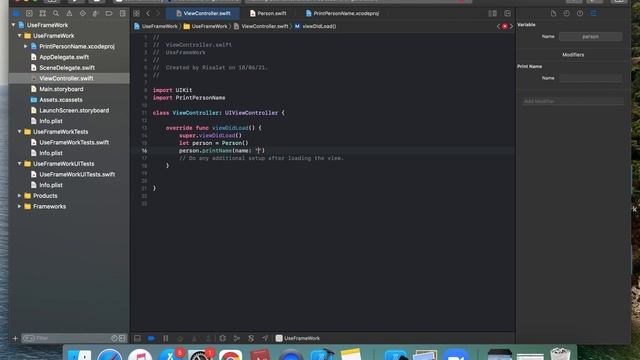640x360 pixels.
Task: Open the related items grid menu
Action: (136, 13)
